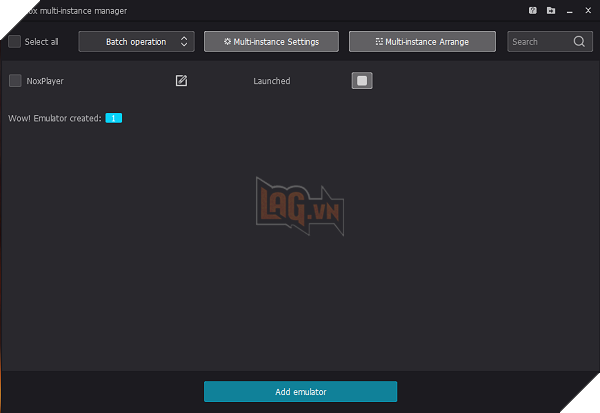Open the help question-mark icon in title bar

(x=533, y=11)
